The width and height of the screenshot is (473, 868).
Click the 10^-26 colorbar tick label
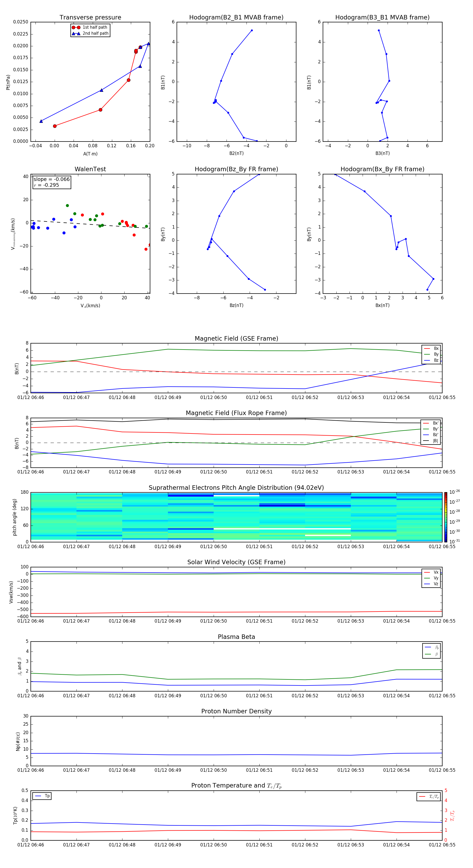pos(455,492)
